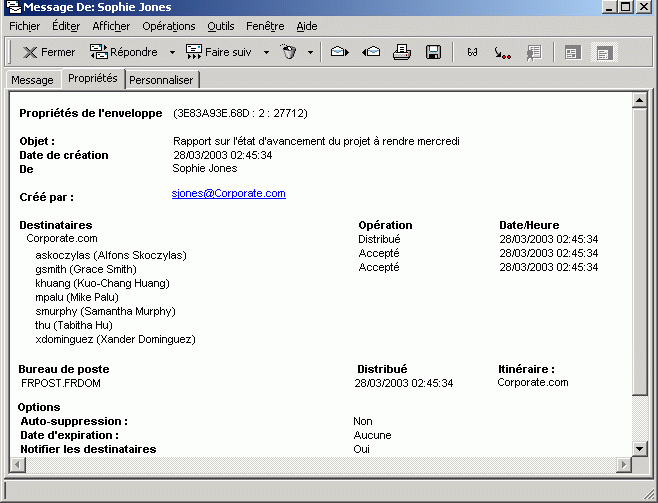Click the glasses read-later icon

473,52
